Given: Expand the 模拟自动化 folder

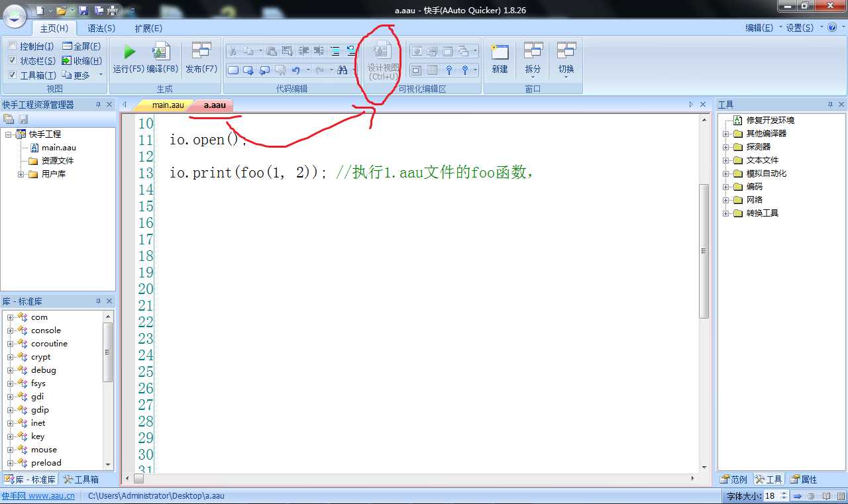Looking at the screenshot, I should 726,174.
